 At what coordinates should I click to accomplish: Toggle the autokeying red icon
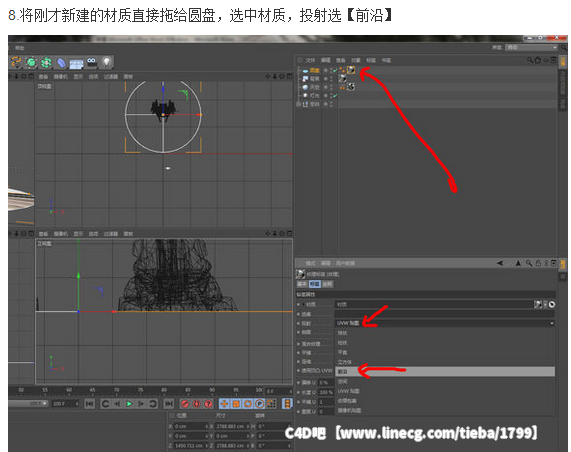[x=197, y=404]
